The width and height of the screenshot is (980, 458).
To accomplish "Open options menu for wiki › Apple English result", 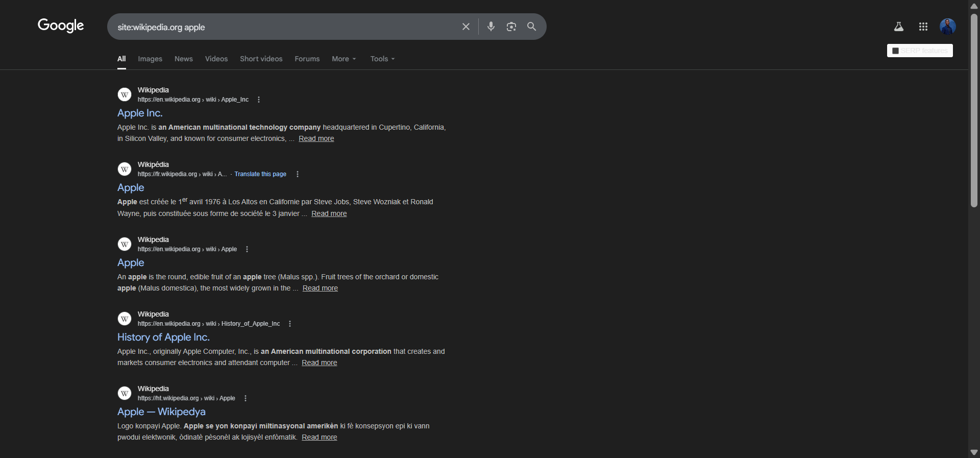I will pyautogui.click(x=247, y=249).
